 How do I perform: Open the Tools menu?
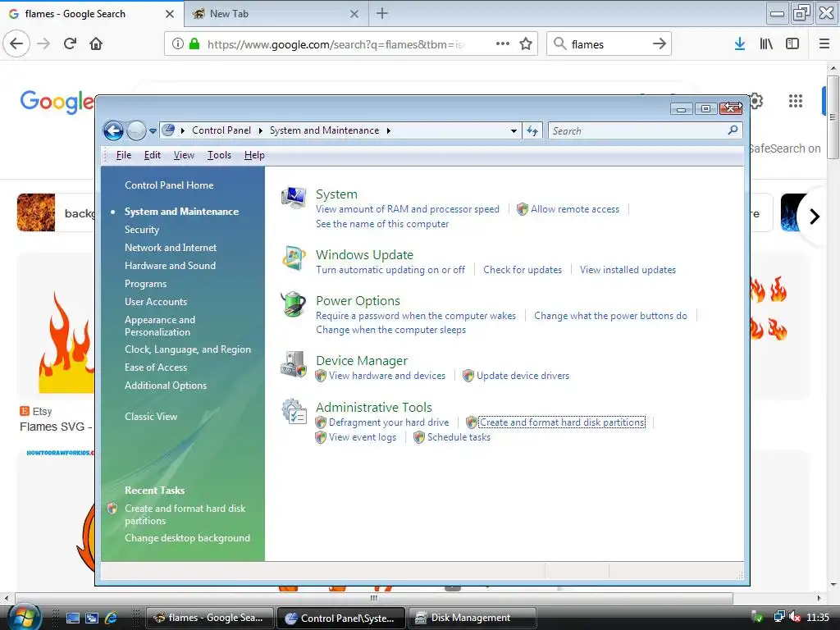(x=219, y=155)
